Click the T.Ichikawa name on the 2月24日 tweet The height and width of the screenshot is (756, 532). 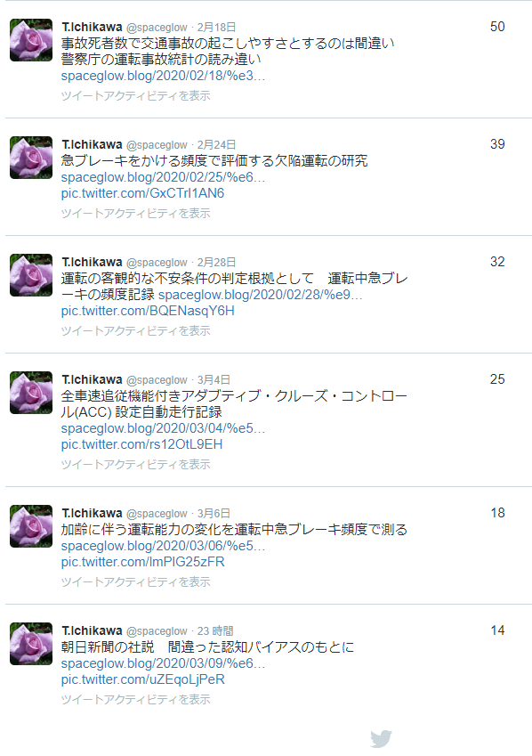[x=92, y=144]
